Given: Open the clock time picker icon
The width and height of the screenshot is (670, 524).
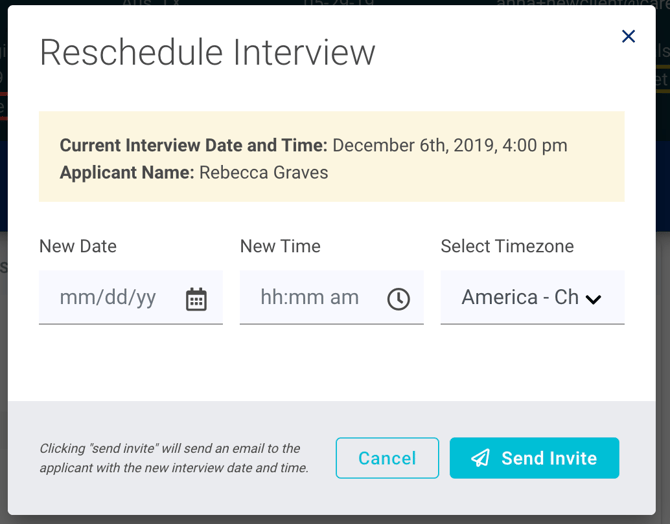Looking at the screenshot, I should [398, 299].
